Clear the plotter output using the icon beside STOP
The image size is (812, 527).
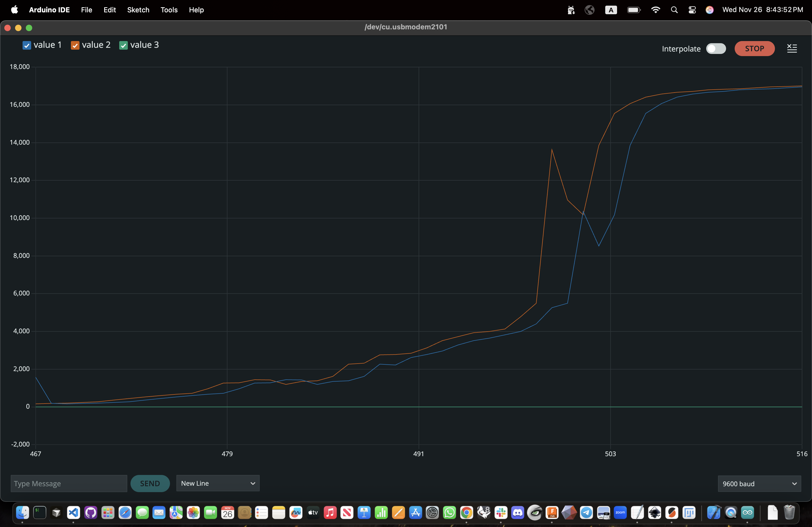tap(792, 48)
